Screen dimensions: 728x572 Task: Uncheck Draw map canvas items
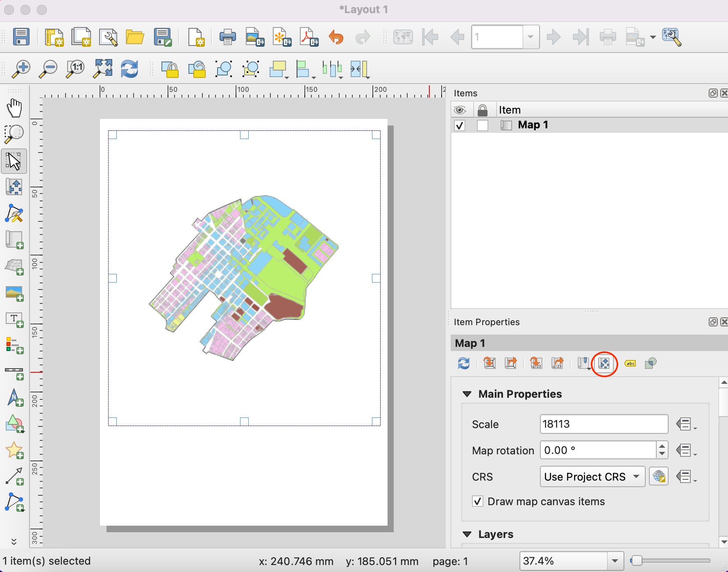click(x=477, y=501)
